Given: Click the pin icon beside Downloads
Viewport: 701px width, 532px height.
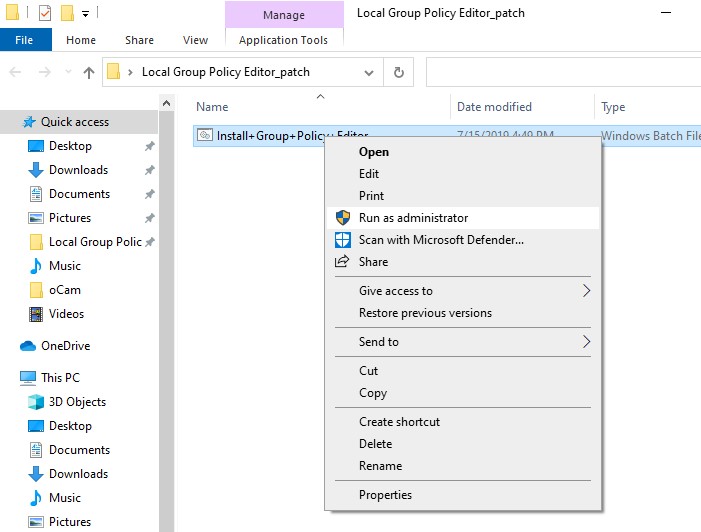Looking at the screenshot, I should pos(149,170).
